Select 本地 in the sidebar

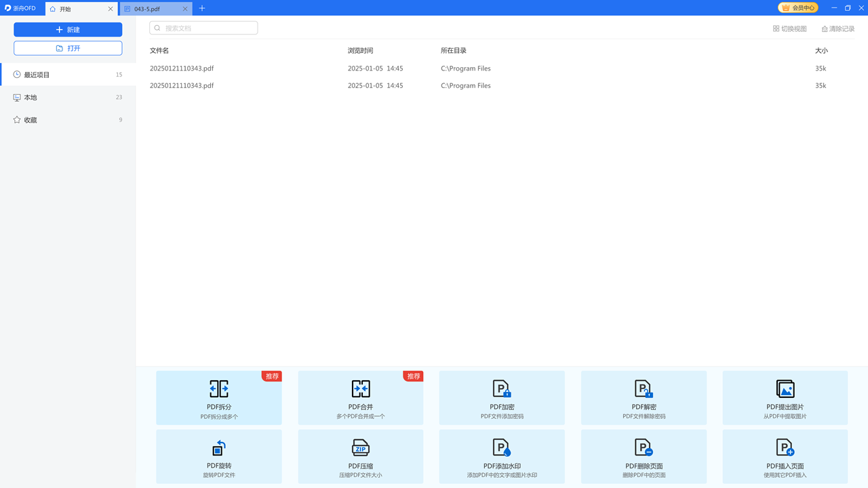click(31, 98)
